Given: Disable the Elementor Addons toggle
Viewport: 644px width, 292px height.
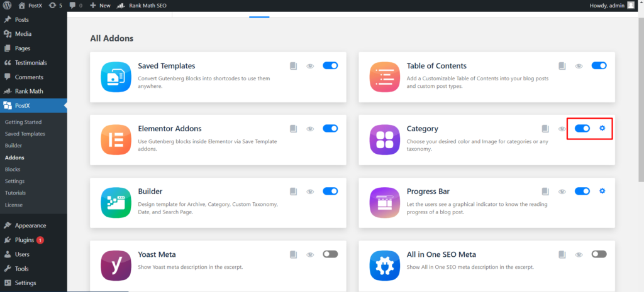Looking at the screenshot, I should pyautogui.click(x=330, y=128).
